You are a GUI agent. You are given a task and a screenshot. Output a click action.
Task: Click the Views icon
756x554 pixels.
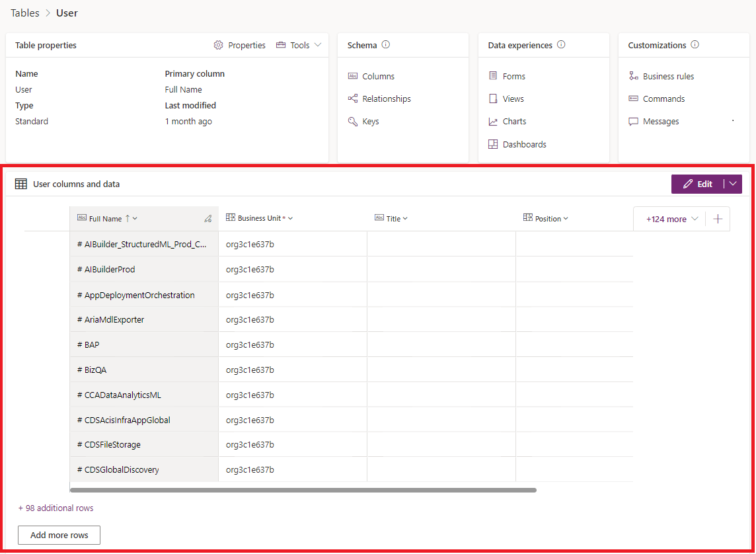[x=493, y=99]
